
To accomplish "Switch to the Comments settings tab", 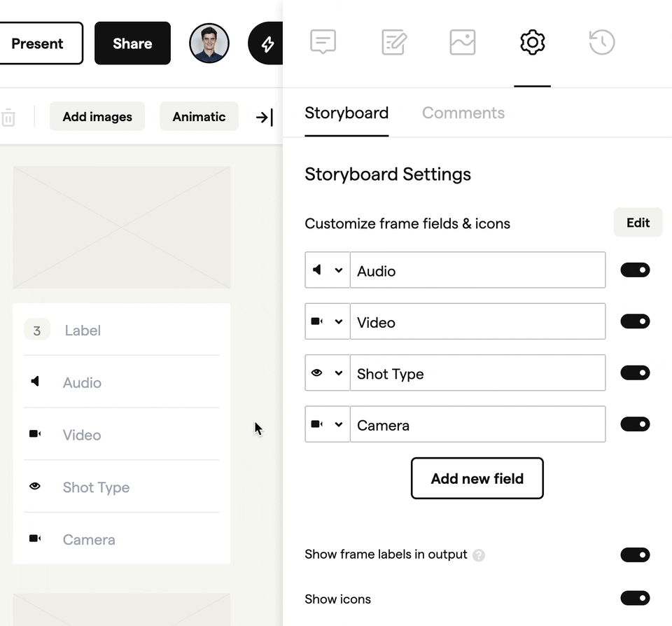I will tap(463, 113).
